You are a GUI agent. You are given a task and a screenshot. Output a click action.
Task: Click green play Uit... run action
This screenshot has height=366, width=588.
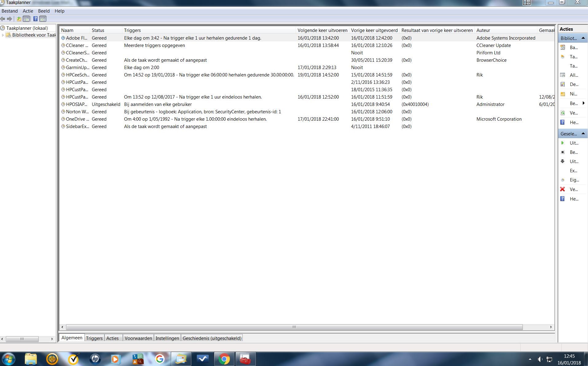573,143
